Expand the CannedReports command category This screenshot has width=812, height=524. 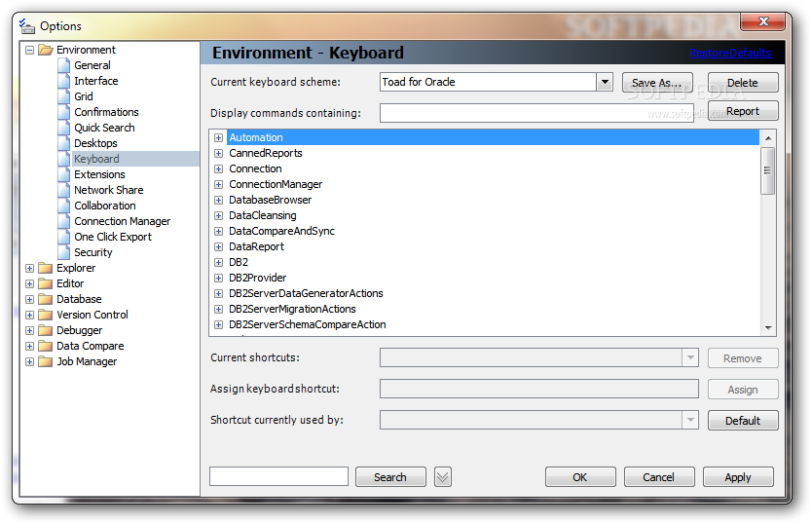pos(218,154)
